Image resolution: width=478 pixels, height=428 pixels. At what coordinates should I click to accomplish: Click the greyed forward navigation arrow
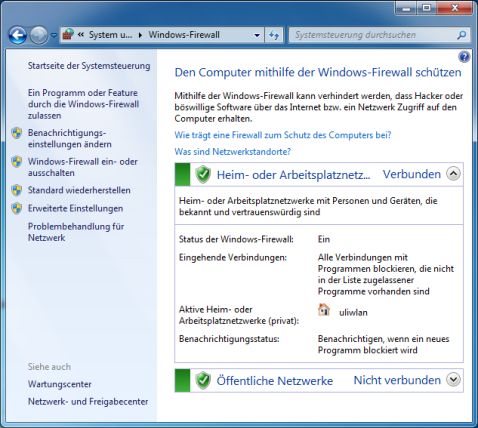pyautogui.click(x=39, y=35)
